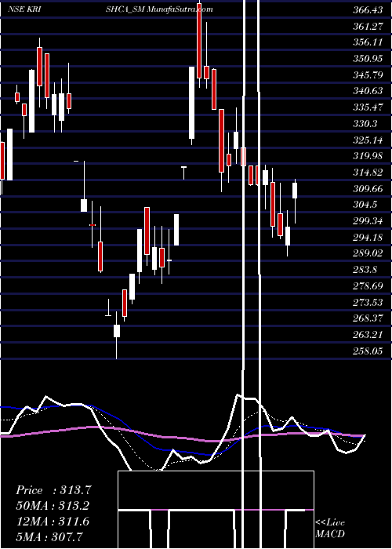Click the NSE KRI ticker label
The image size is (392, 549).
tap(24, 9)
